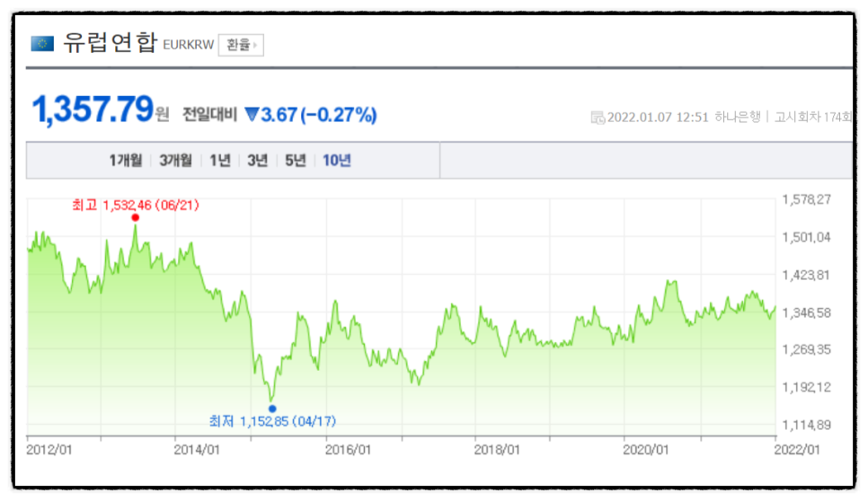Click the 2016/01 x-axis label

[x=348, y=450]
